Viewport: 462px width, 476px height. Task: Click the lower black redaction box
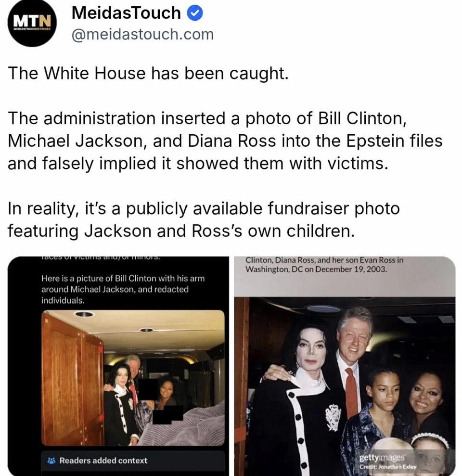(167, 415)
